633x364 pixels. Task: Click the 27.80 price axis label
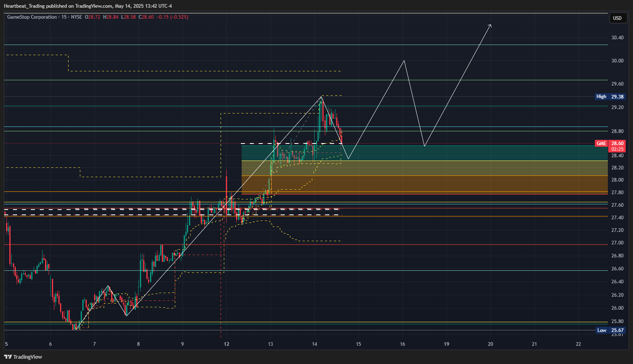(617, 193)
